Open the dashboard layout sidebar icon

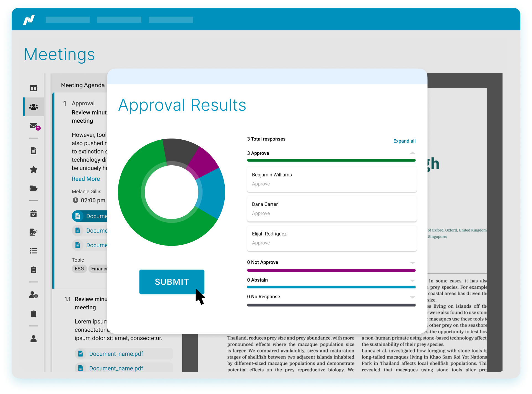coord(33,88)
